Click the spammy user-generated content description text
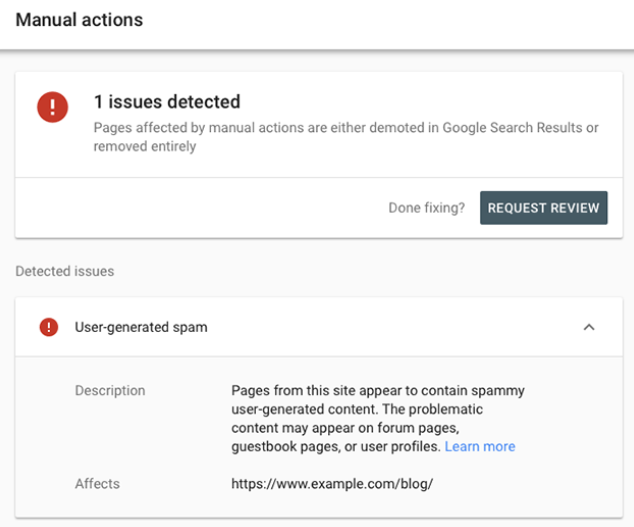634x527 pixels. coord(377,399)
